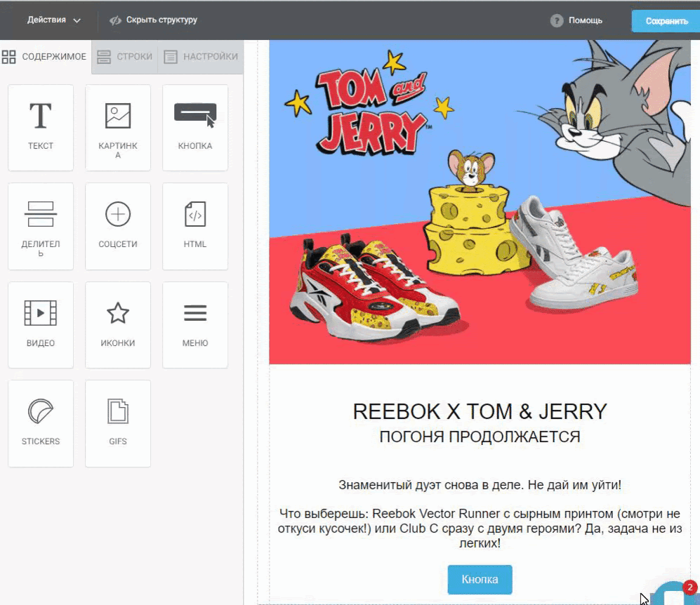
Task: Click the Tom and Jerry banner image
Action: pyautogui.click(x=480, y=201)
